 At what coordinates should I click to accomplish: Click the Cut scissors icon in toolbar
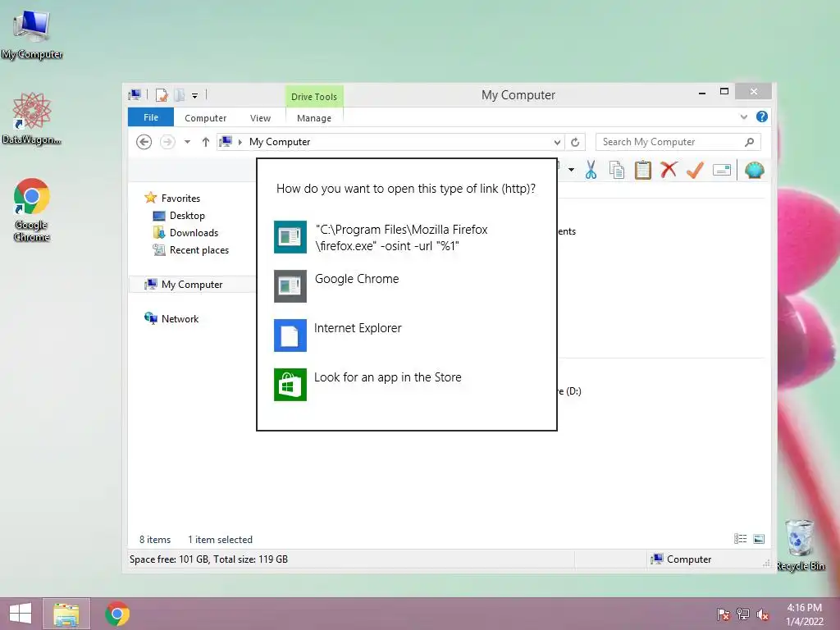[591, 171]
